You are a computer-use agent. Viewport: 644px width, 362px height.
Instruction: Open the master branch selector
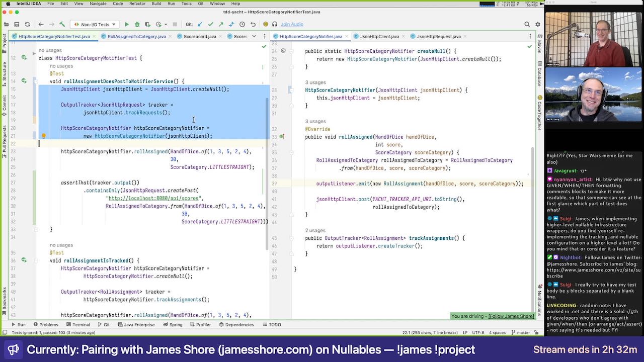[x=520, y=332]
